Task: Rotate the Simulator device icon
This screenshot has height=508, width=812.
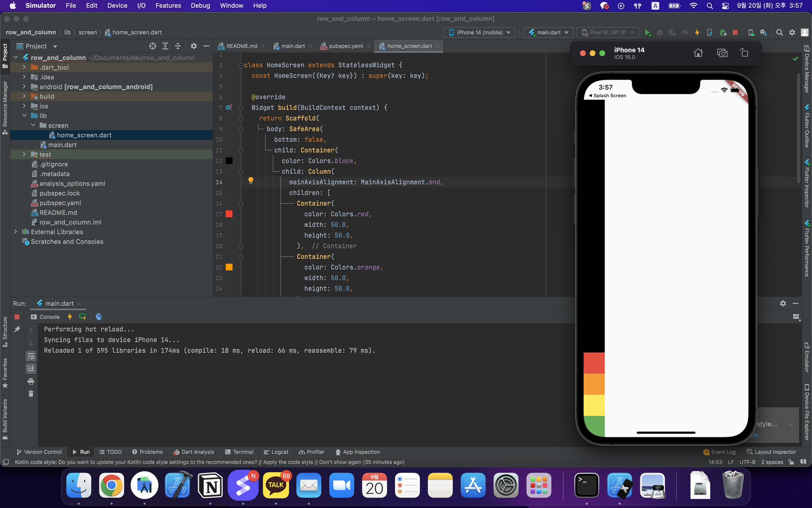Action: pyautogui.click(x=744, y=53)
